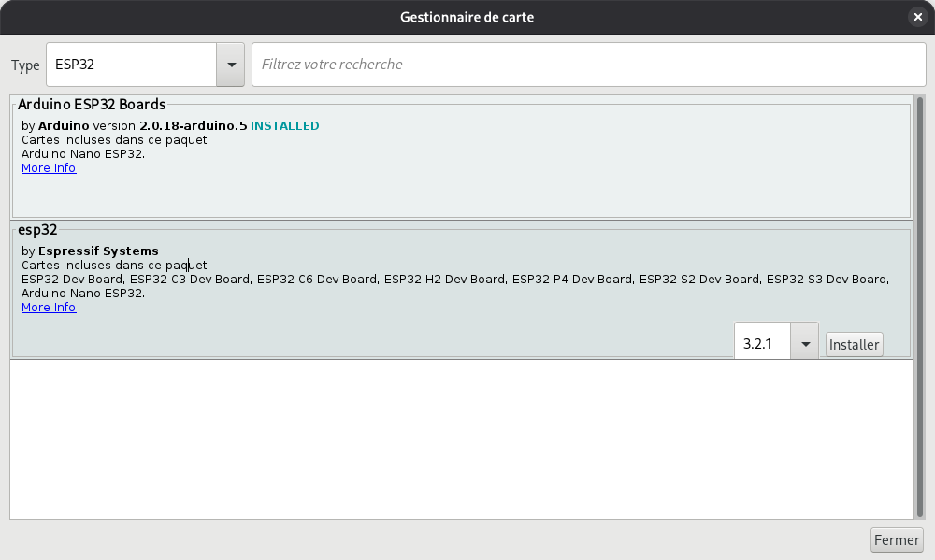Click the ESP32-C3 Dev Board list text
Viewport: 935px width, 560px height.
(x=190, y=280)
